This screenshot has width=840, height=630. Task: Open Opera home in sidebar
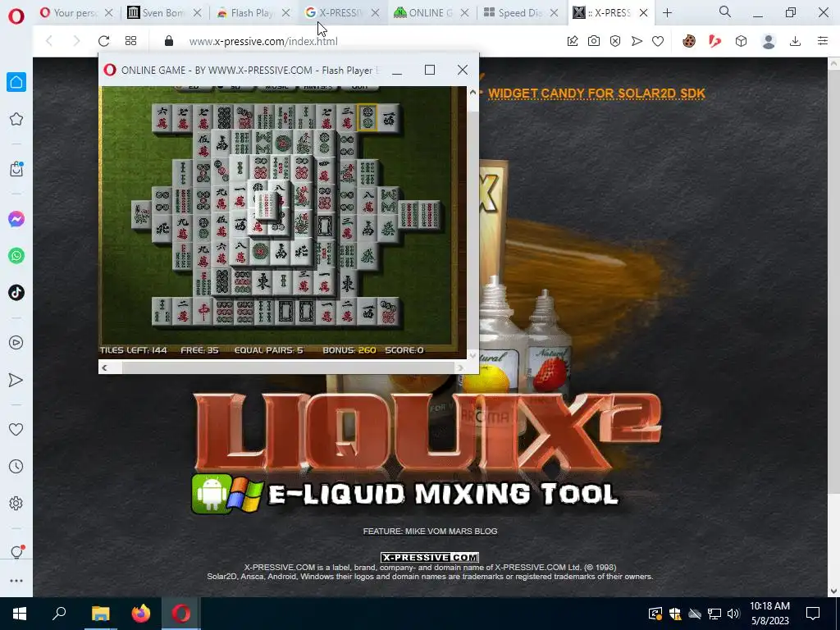pos(16,83)
